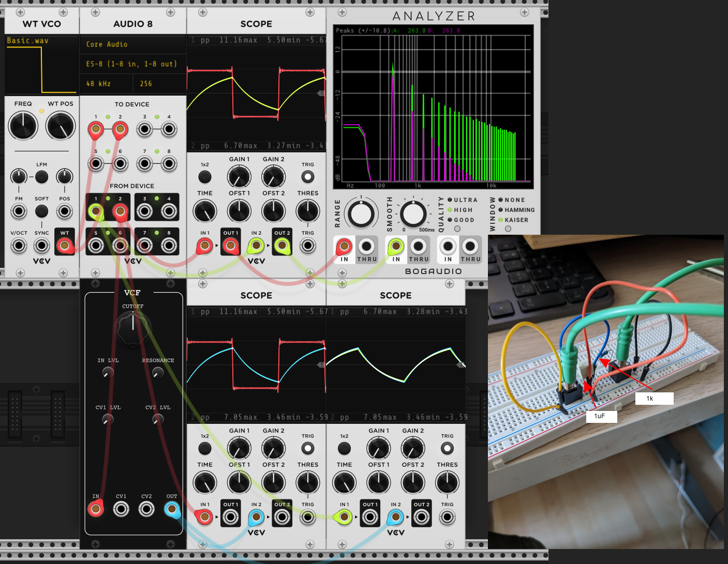This screenshot has height=564, width=728.
Task: Click Audio 8 FROM DEVICE jack 3
Action: [x=144, y=211]
